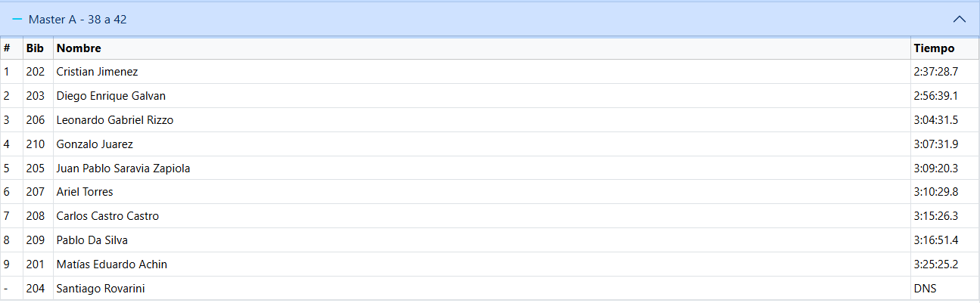Select the Matías Eduardo Achin row
Image resolution: width=980 pixels, height=303 pixels.
click(490, 265)
